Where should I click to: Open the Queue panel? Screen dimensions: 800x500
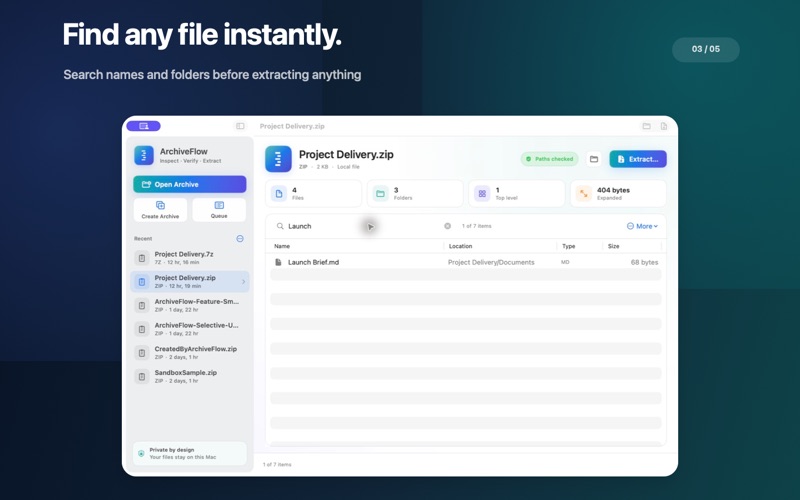[219, 210]
